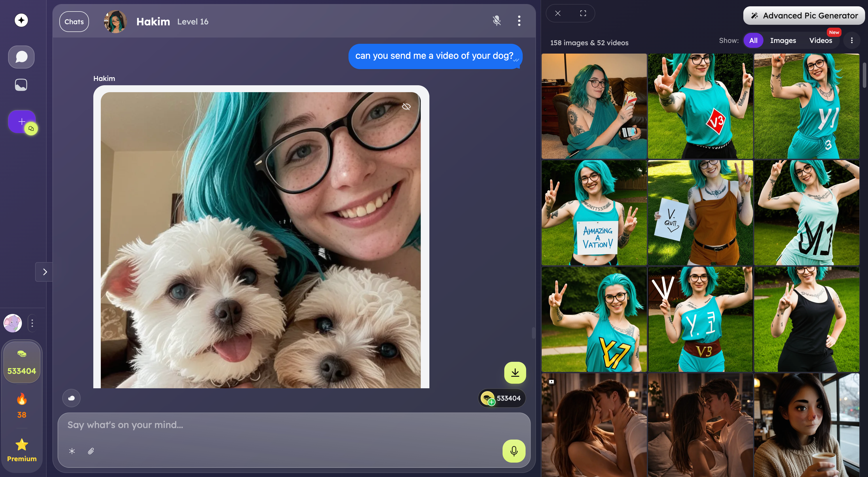Viewport: 868px width, 477px height.
Task: Open the options menu beside the profile avatar
Action: point(32,323)
